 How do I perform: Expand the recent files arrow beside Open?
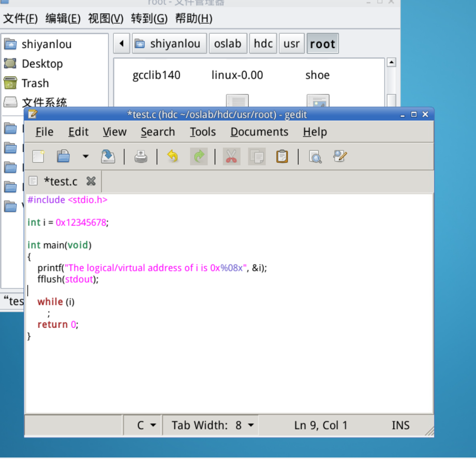click(x=85, y=157)
